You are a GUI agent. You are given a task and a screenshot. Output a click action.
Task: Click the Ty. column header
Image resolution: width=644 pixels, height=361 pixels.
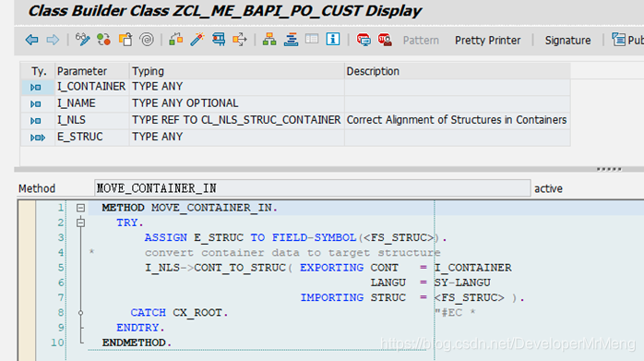pyautogui.click(x=38, y=71)
